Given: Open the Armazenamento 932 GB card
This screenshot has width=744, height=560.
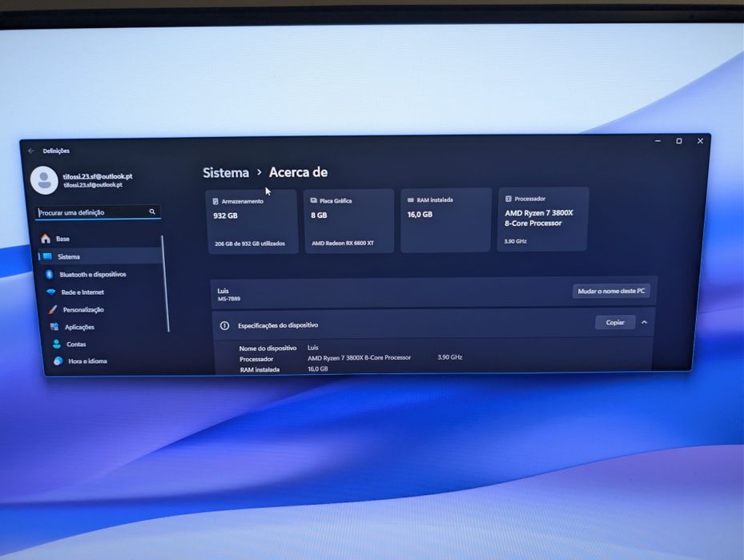Looking at the screenshot, I should [x=252, y=222].
